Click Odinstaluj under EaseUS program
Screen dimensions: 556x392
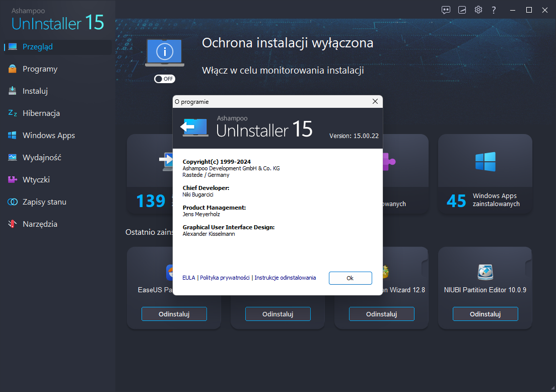174,314
